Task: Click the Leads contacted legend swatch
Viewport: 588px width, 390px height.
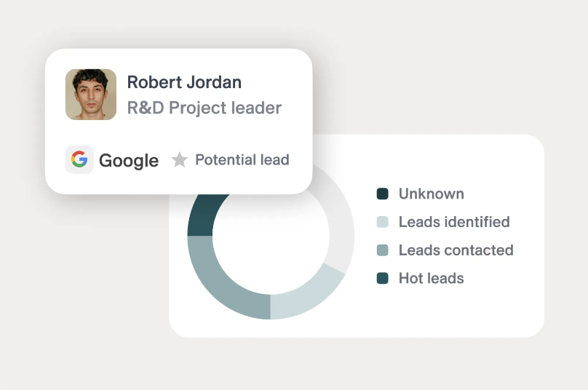Action: tap(383, 250)
